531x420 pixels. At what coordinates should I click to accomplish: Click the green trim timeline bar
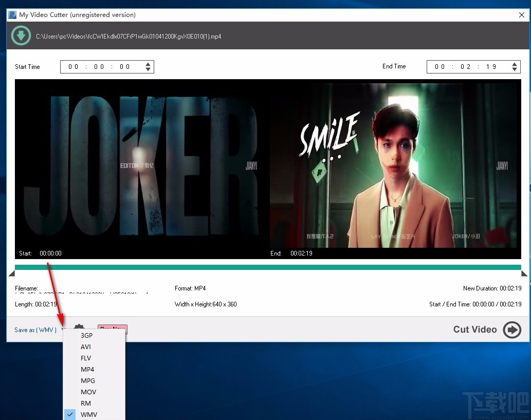(268, 267)
